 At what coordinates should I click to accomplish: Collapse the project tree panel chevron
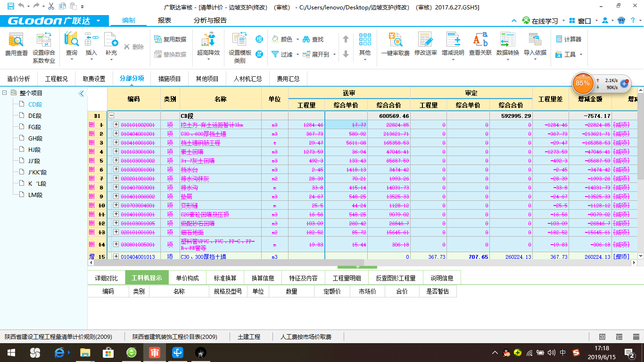coord(81,93)
